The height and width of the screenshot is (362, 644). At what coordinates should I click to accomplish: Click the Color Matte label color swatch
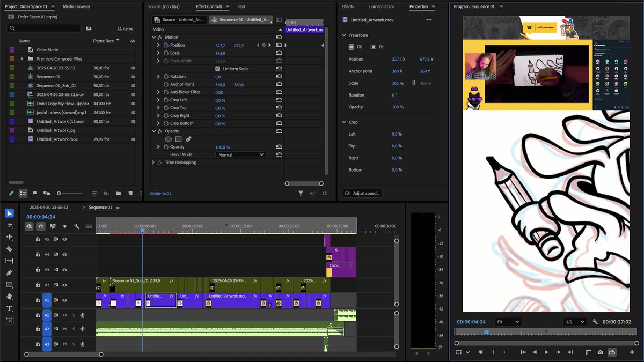point(12,50)
